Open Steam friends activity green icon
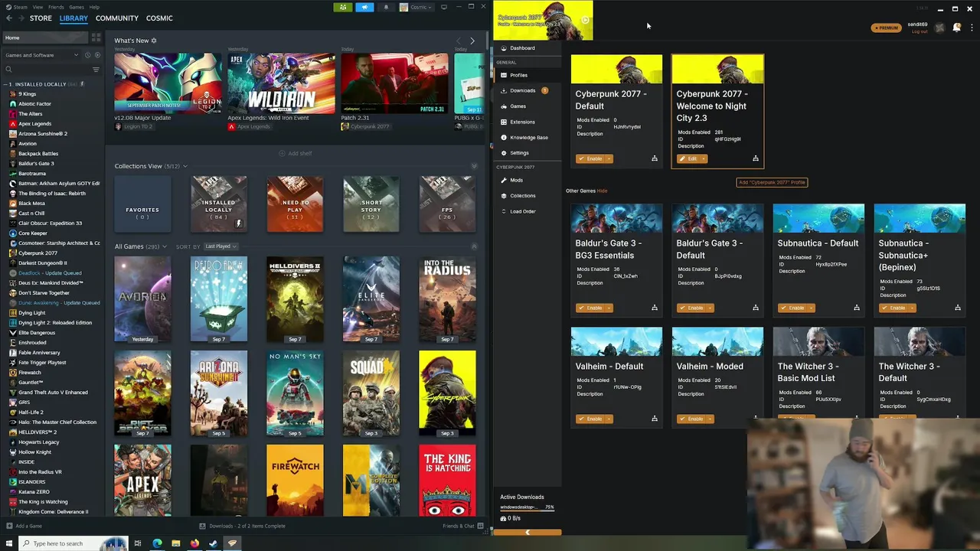This screenshot has height=551, width=980. pyautogui.click(x=343, y=7)
